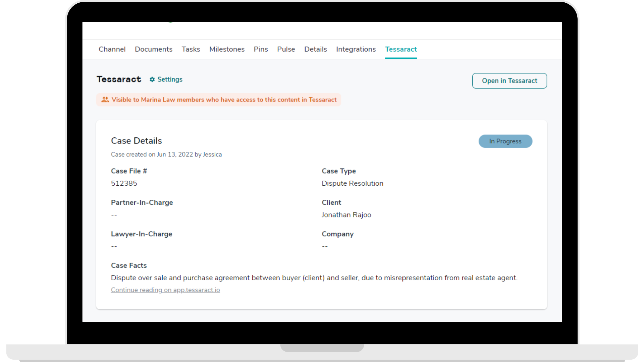
Task: Select the Pins tab
Action: 261,49
